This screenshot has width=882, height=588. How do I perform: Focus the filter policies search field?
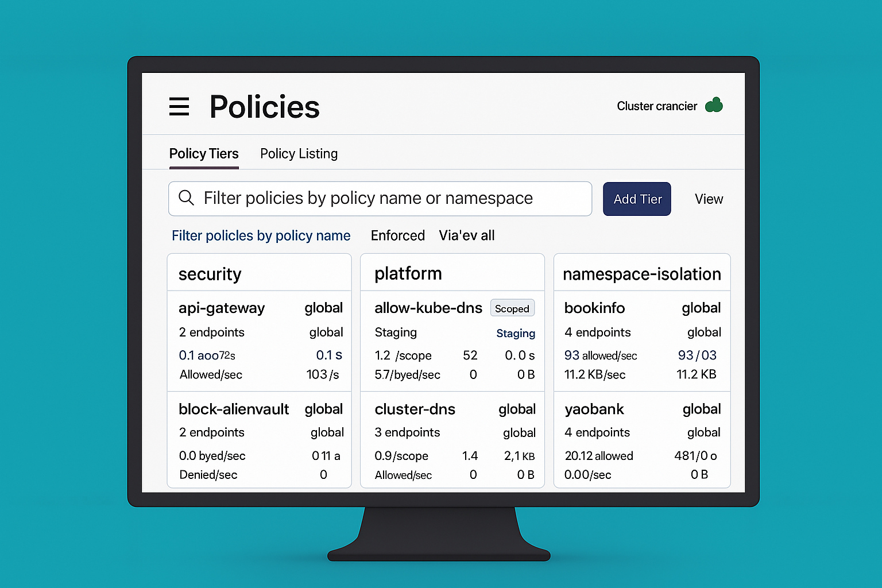[x=379, y=199]
